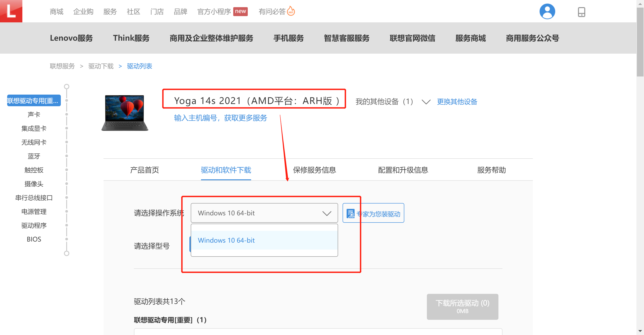Click 输入主机编号，获取更多服务 link
644x335 pixels.
tap(220, 118)
